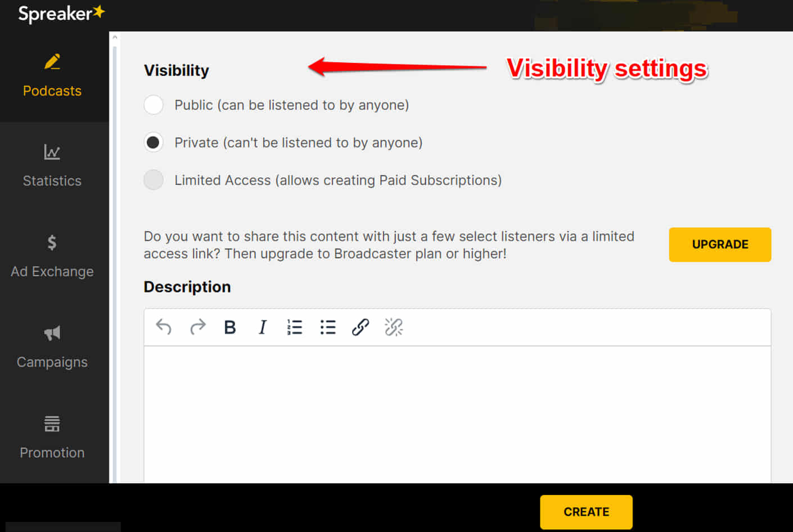Apply a bulleted list in the description
This screenshot has width=793, height=532.
pos(327,327)
